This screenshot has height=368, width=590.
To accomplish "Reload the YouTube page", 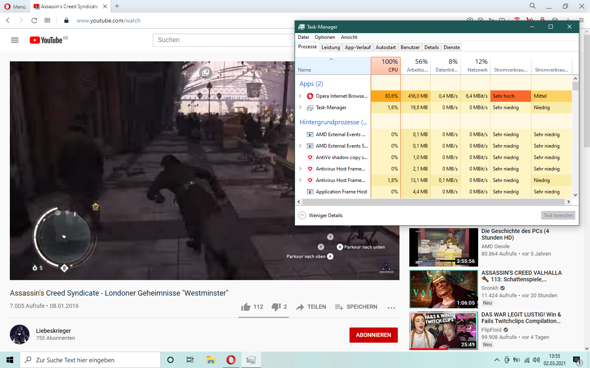I will pos(34,20).
